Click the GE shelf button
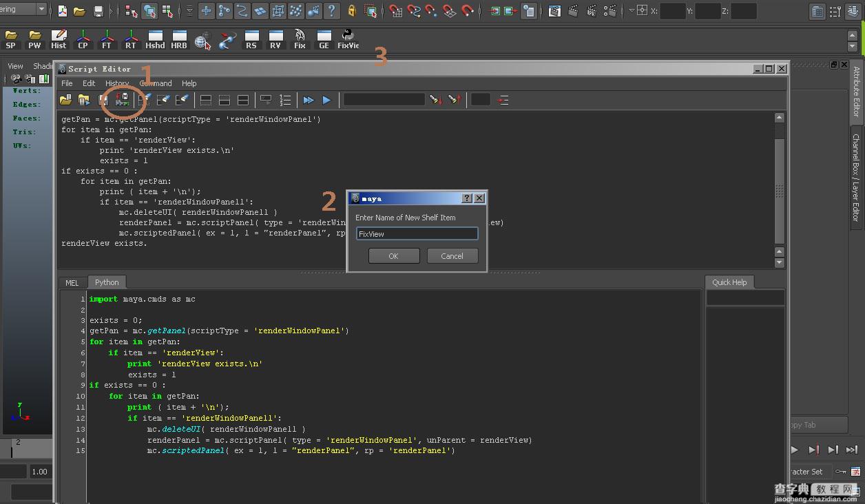 (x=324, y=39)
